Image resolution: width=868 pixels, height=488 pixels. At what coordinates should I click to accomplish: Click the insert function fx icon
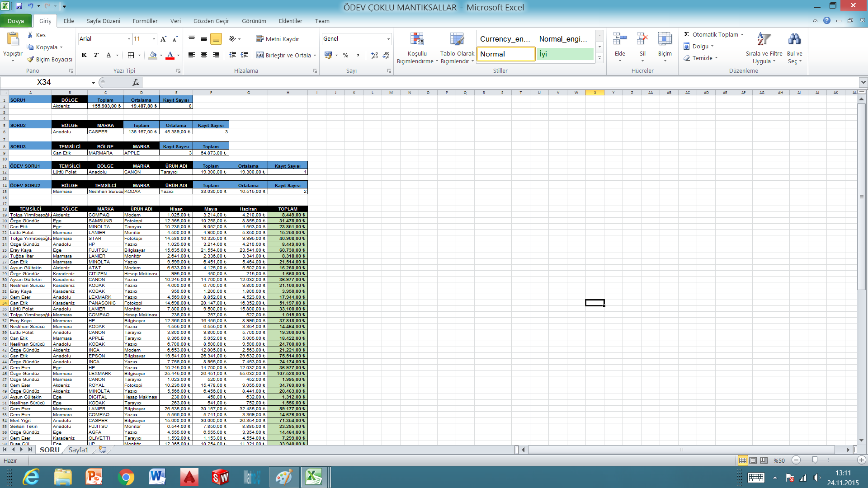pyautogui.click(x=136, y=82)
